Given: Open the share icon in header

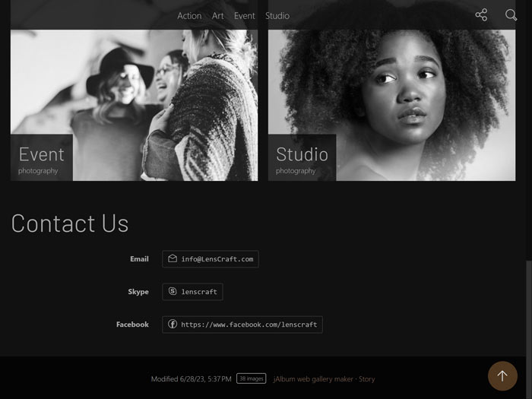Looking at the screenshot, I should point(481,15).
